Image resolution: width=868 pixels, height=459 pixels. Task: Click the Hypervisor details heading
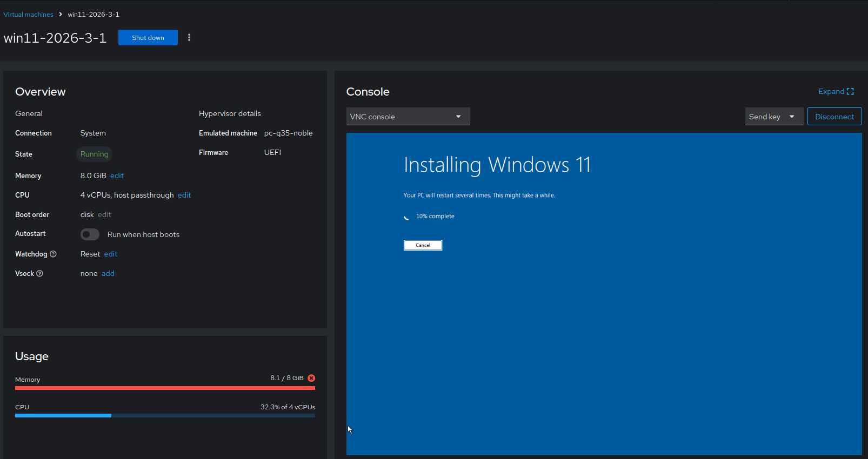point(230,114)
